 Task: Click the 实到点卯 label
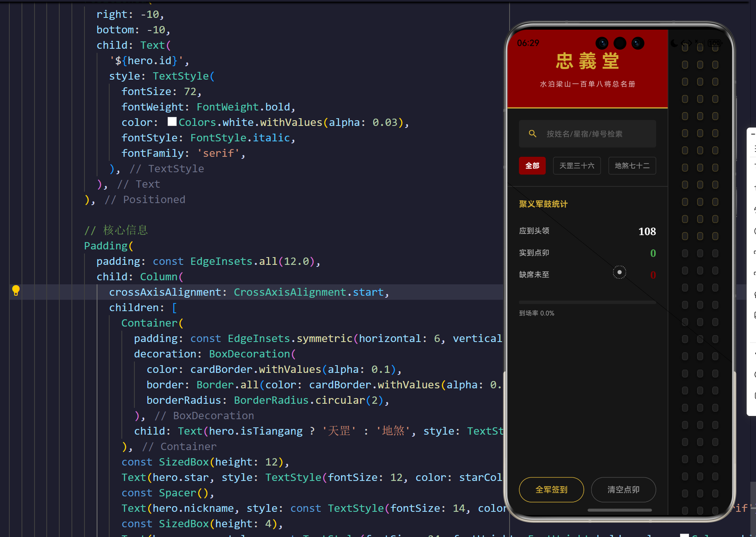point(534,253)
